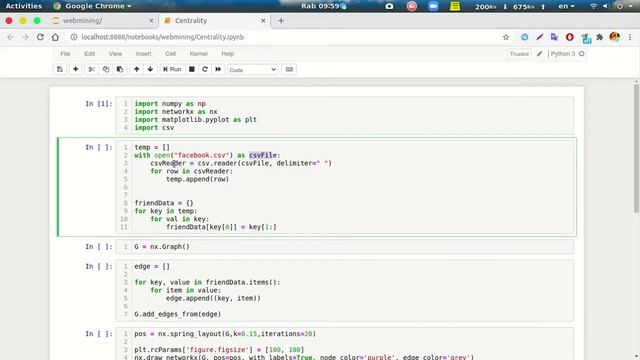
Task: Open the File menu
Action: (65, 54)
